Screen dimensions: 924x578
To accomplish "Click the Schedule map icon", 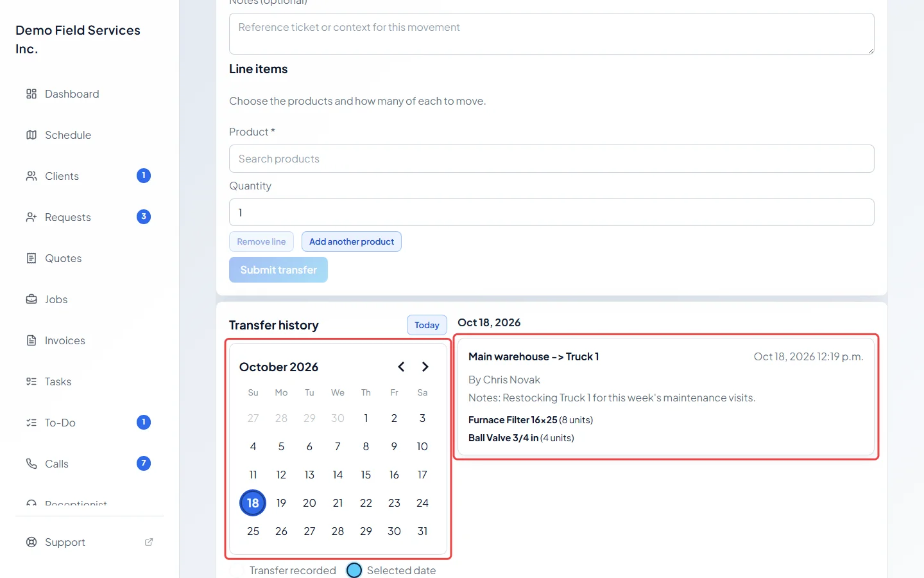I will [x=31, y=135].
